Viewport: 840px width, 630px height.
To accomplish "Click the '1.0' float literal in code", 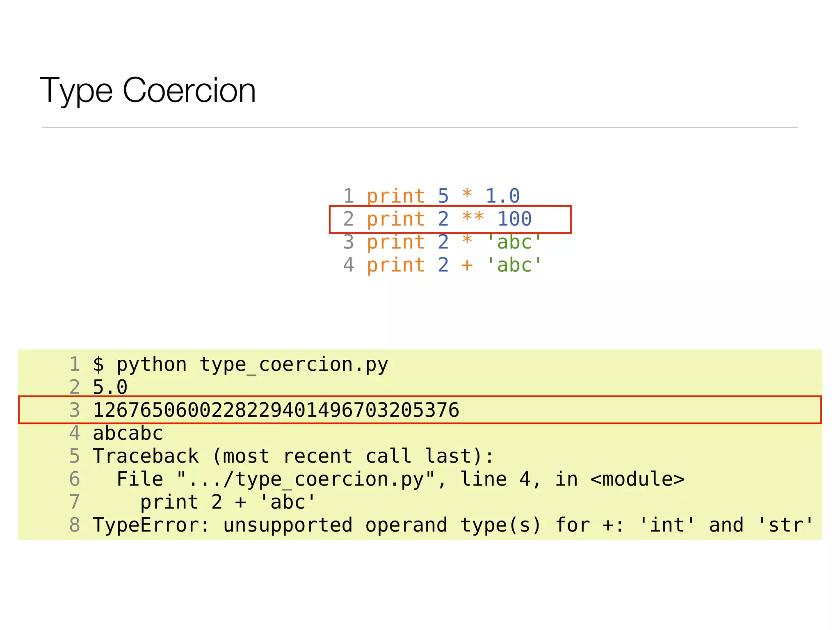I will tap(502, 196).
